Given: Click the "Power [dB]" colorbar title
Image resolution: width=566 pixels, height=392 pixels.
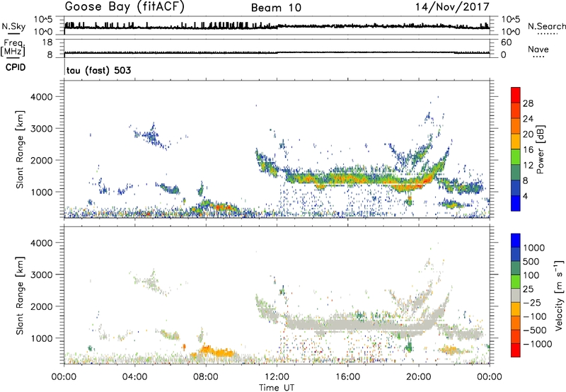Looking at the screenshot, I should [541, 149].
